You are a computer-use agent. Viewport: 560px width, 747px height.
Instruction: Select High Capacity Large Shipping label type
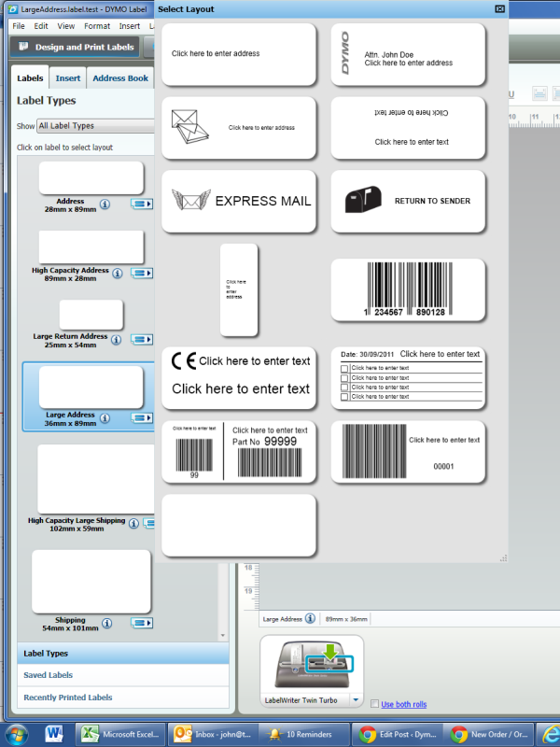tap(96, 479)
